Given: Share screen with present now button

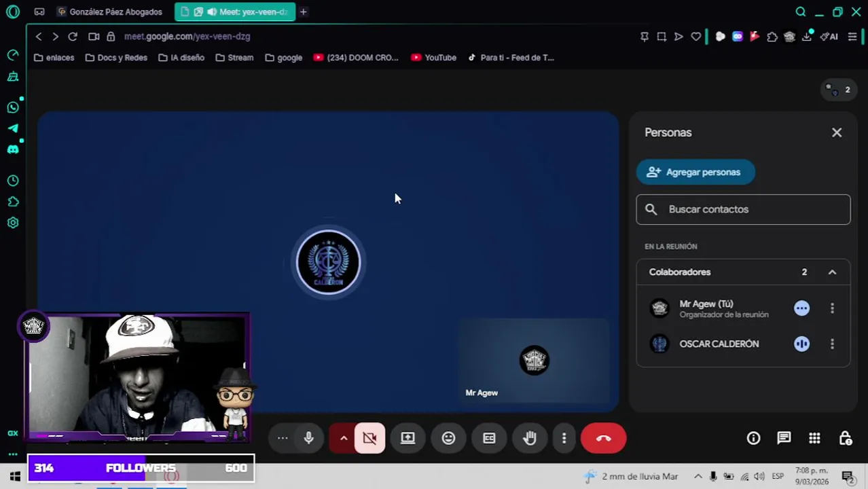Looking at the screenshot, I should click(x=408, y=438).
